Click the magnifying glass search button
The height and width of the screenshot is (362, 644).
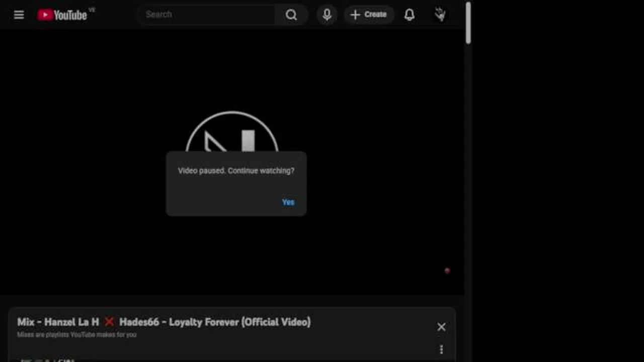(291, 15)
